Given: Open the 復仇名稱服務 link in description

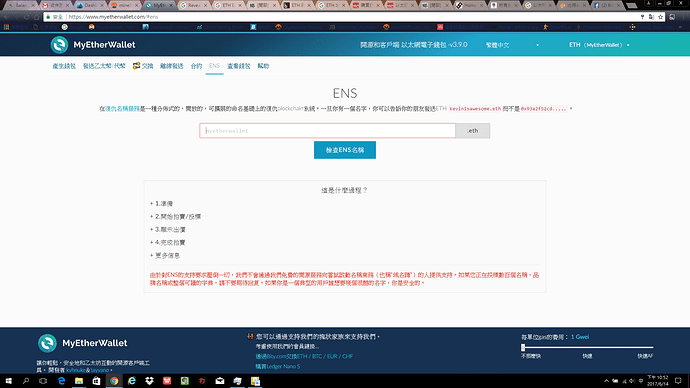Looking at the screenshot, I should [x=122, y=109].
